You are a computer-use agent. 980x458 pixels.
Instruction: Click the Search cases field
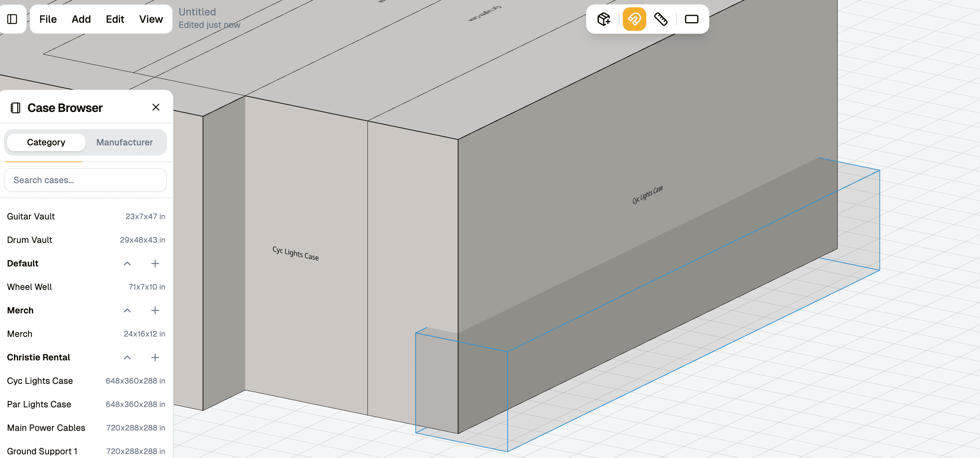point(85,180)
